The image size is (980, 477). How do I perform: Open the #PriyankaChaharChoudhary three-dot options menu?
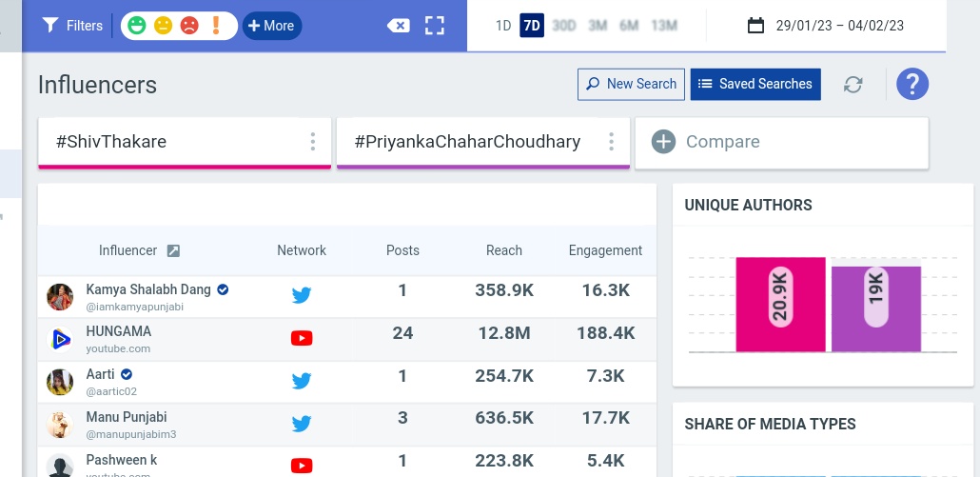coord(611,142)
